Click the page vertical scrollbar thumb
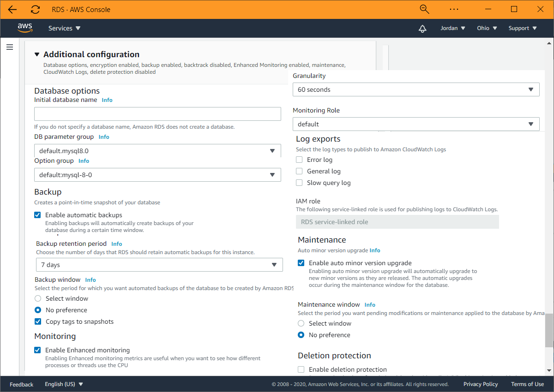Viewport: 554px width, 392px height. pyautogui.click(x=549, y=330)
